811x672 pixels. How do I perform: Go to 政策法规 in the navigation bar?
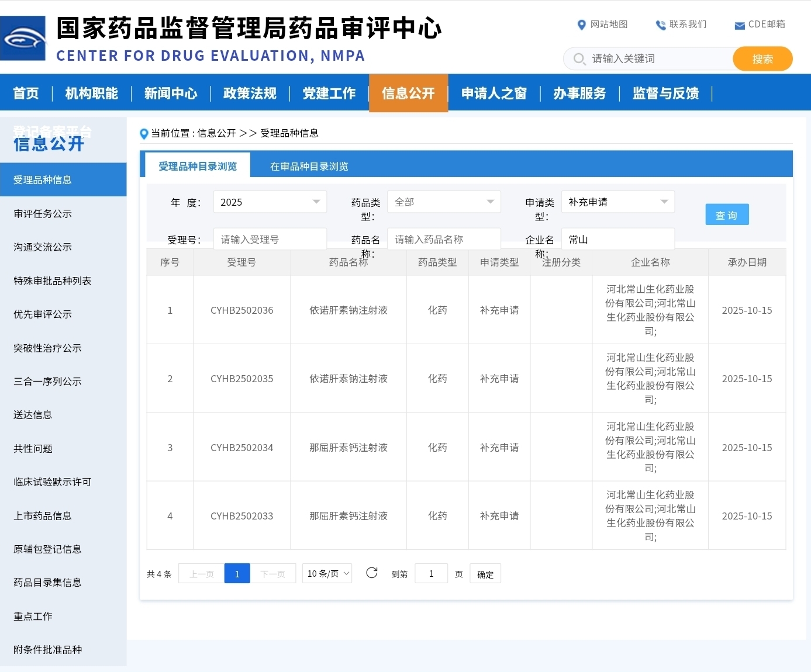tap(250, 93)
